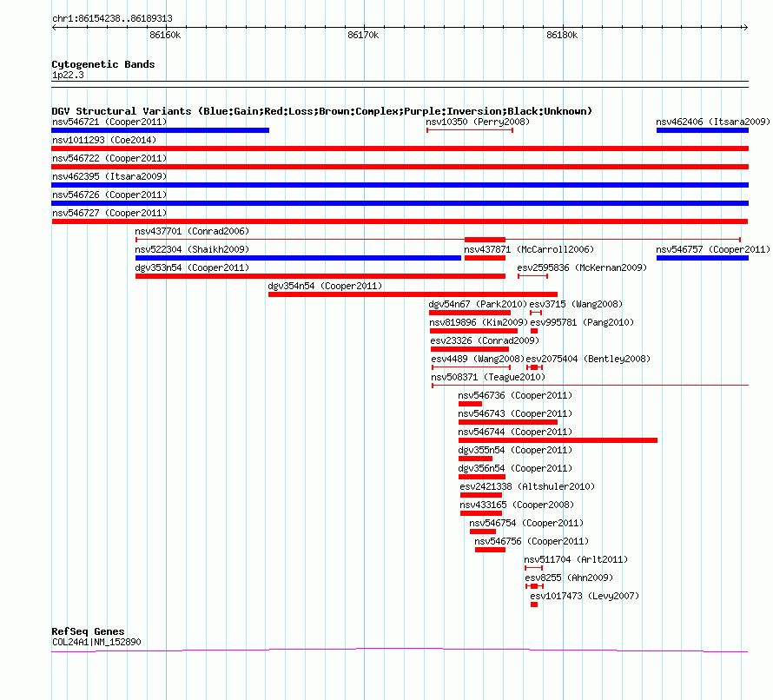Screen dimensions: 773x700
Task: Open the RefSeq Genes track title
Action: pyautogui.click(x=88, y=631)
